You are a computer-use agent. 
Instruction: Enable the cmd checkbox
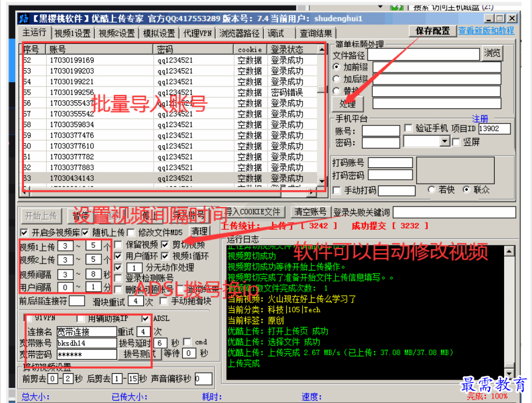point(187,342)
